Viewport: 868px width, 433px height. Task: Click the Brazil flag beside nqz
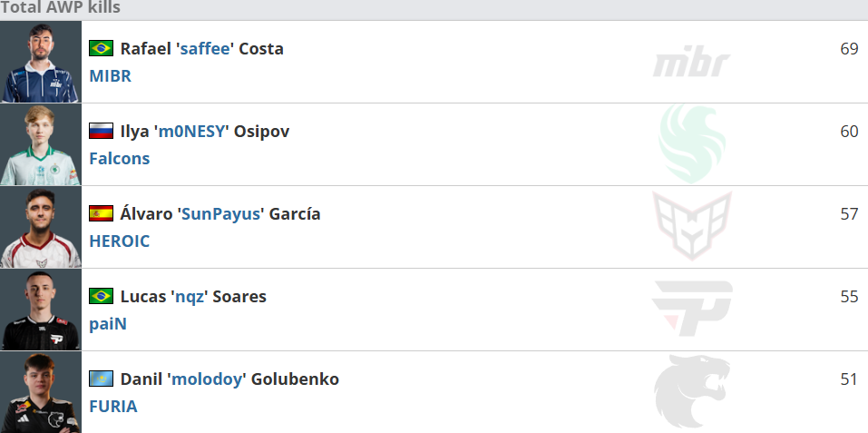click(x=101, y=296)
